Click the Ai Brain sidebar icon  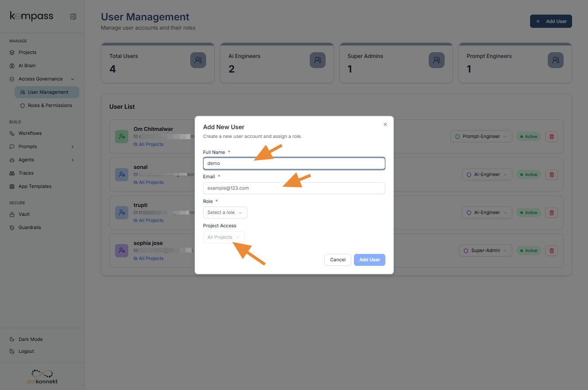[x=12, y=66]
